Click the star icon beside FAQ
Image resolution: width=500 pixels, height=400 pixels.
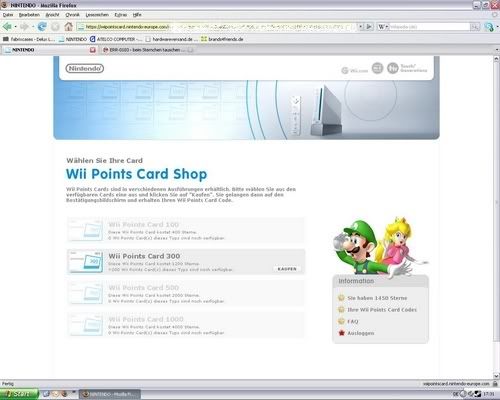pos(341,321)
